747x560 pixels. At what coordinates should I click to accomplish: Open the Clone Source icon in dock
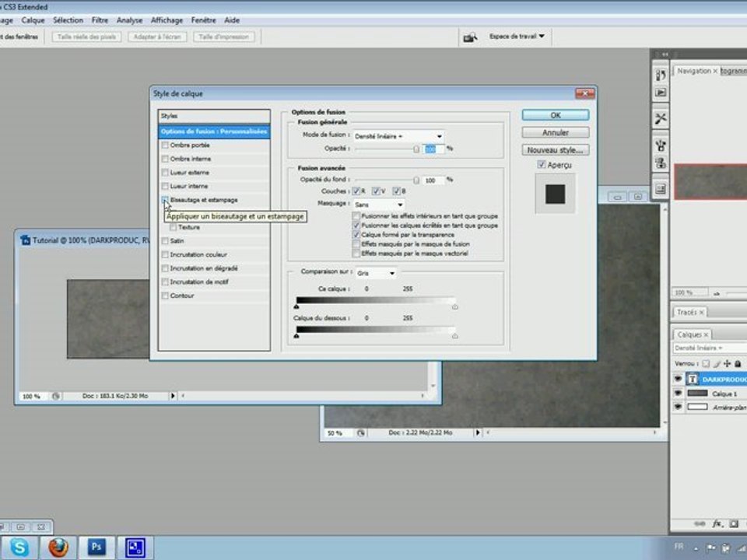point(661,163)
